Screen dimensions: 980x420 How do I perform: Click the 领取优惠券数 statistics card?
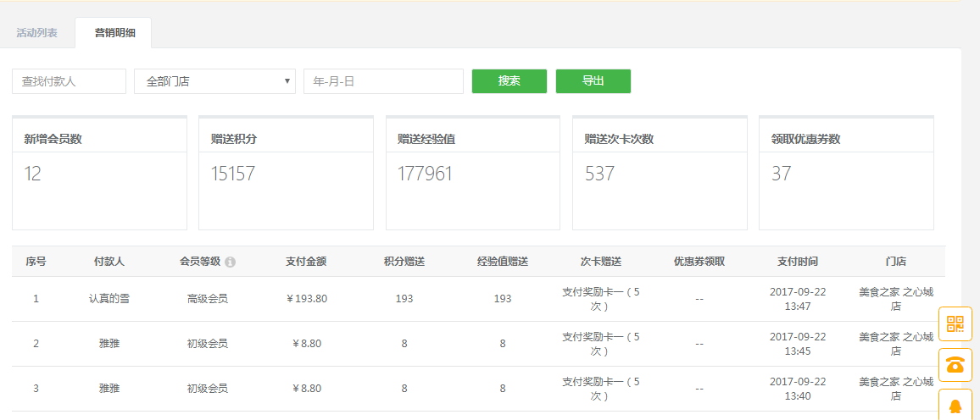pos(846,173)
